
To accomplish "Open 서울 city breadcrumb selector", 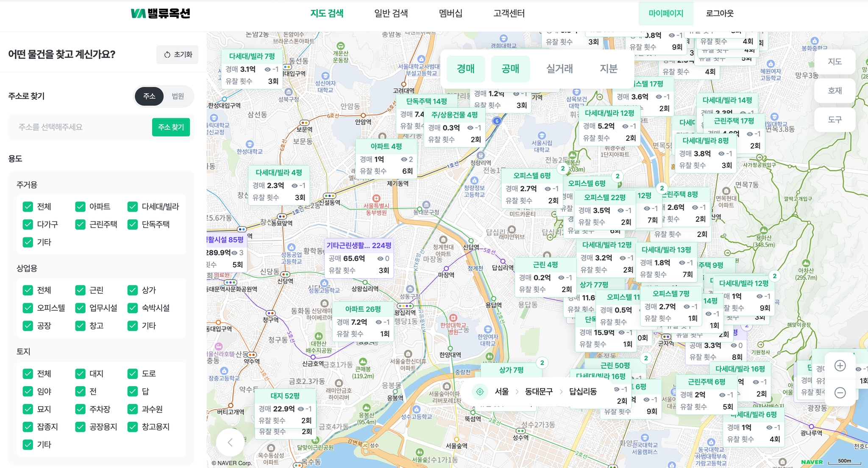I will click(x=502, y=392).
